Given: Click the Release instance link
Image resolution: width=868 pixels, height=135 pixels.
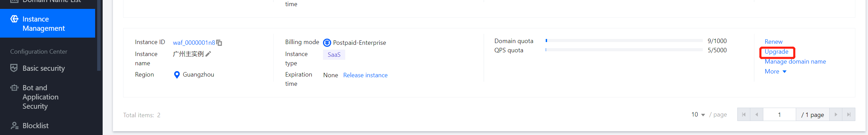Looking at the screenshot, I should 365,75.
